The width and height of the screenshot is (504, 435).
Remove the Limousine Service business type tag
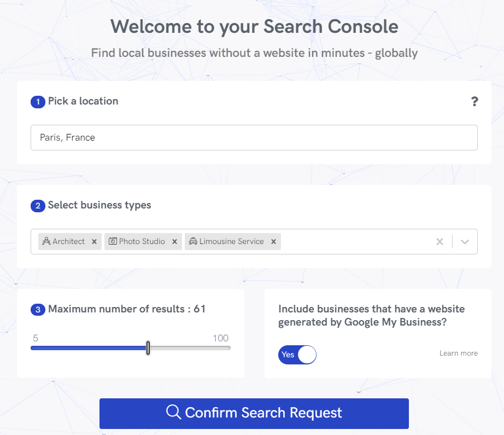click(x=273, y=241)
